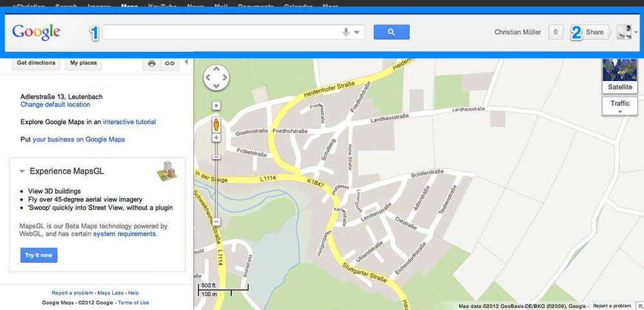Click the K1847 road label
Screen dimensions: 644x310
coord(316,183)
